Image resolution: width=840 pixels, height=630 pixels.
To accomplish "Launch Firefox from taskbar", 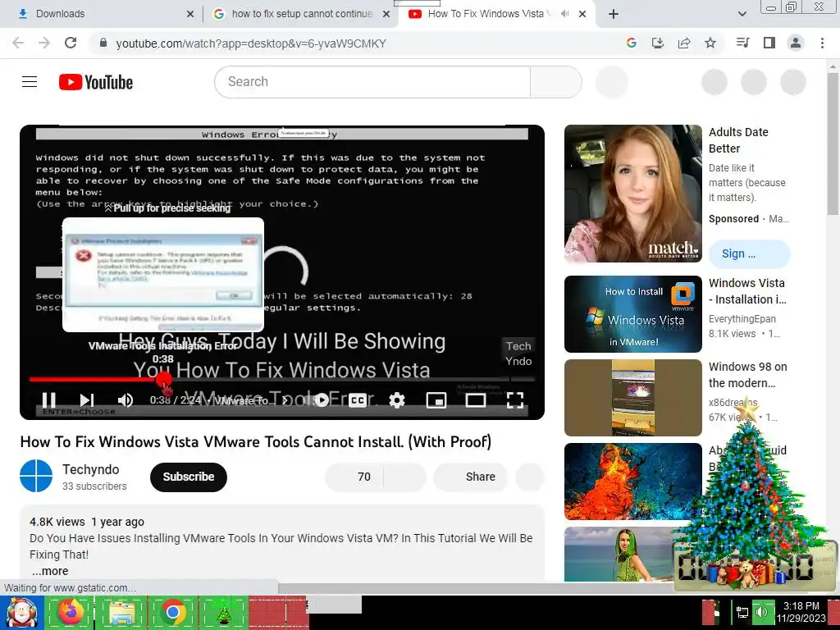I will tap(71, 612).
